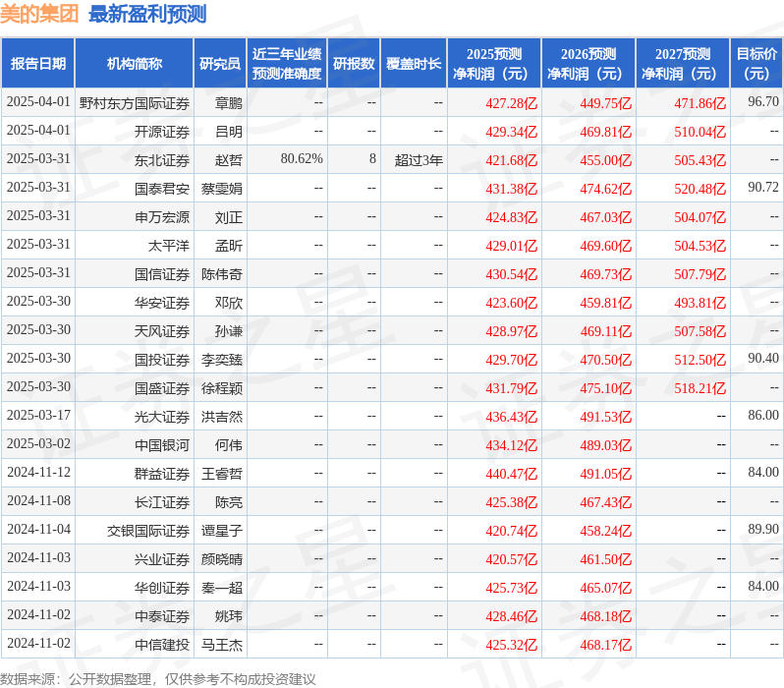Click the 96.70 target price
This screenshot has height=688, width=784.
(x=763, y=101)
